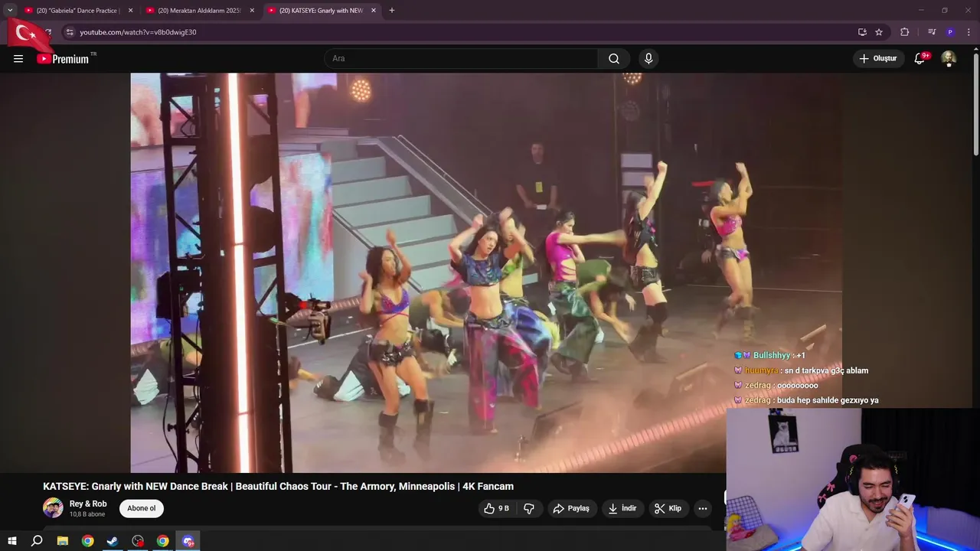Open Steam from the taskbar
The width and height of the screenshot is (980, 551).
pyautogui.click(x=113, y=541)
